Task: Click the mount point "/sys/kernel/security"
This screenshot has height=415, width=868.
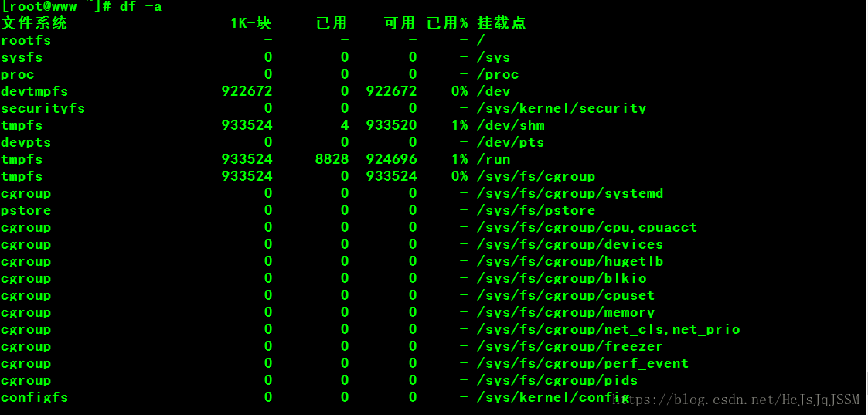Action: click(x=561, y=108)
